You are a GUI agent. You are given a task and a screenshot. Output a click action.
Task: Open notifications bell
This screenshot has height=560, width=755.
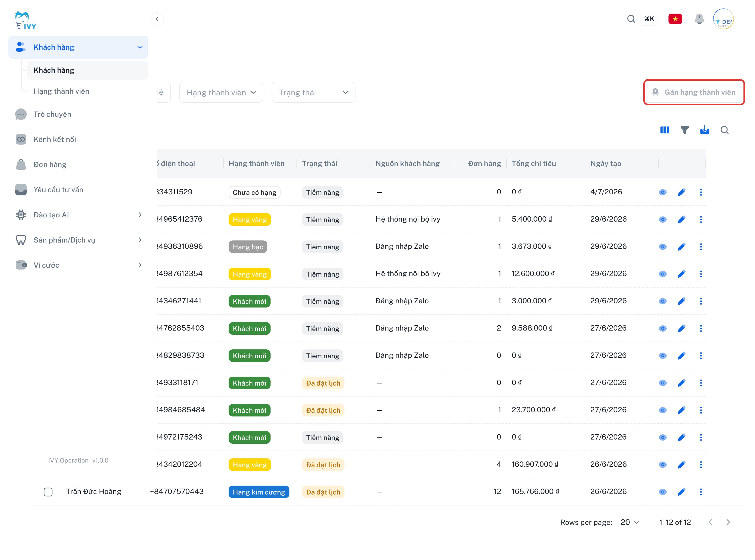[x=699, y=19]
